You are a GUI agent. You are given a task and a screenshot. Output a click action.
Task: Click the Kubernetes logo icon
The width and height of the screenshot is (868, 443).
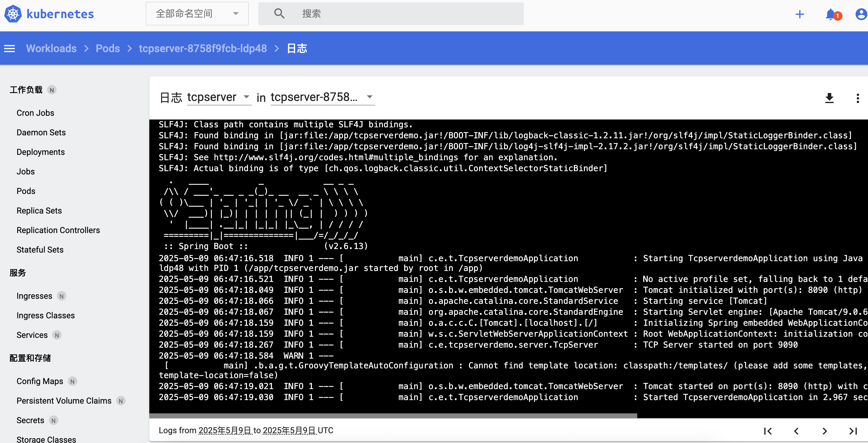pos(13,14)
